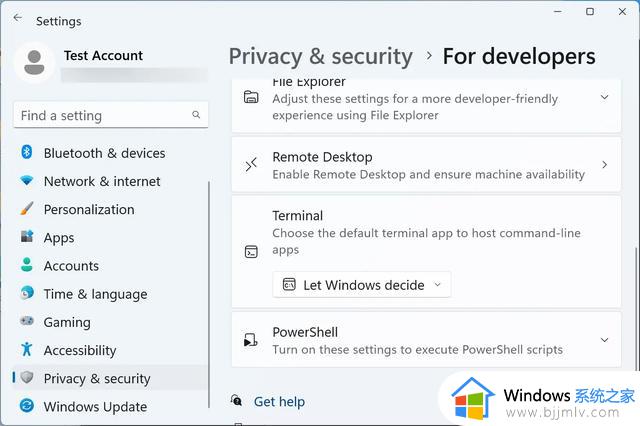Go to Windows Update page
The width and height of the screenshot is (640, 426).
click(x=110, y=406)
